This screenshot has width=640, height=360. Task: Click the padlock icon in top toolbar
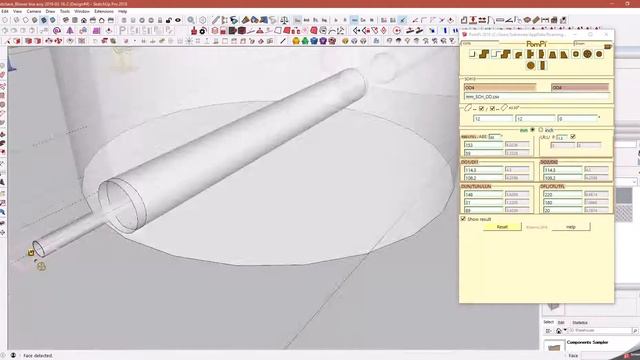pos(169,20)
